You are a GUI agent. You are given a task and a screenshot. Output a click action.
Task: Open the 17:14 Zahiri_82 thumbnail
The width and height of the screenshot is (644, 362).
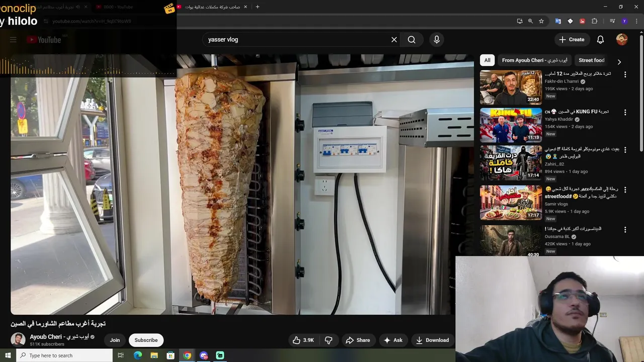[x=511, y=163]
